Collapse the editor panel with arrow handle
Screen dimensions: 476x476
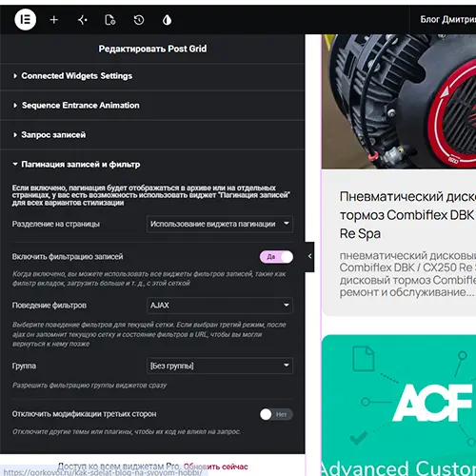(x=309, y=256)
